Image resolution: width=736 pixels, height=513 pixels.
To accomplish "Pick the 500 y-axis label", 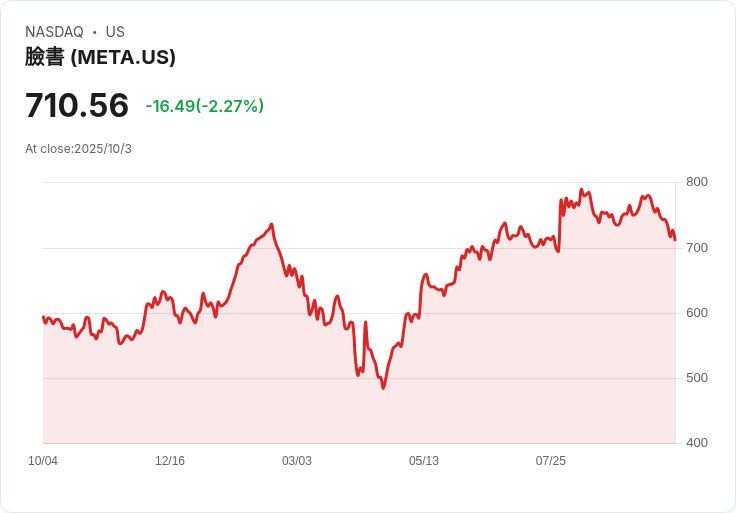I will 696,378.
